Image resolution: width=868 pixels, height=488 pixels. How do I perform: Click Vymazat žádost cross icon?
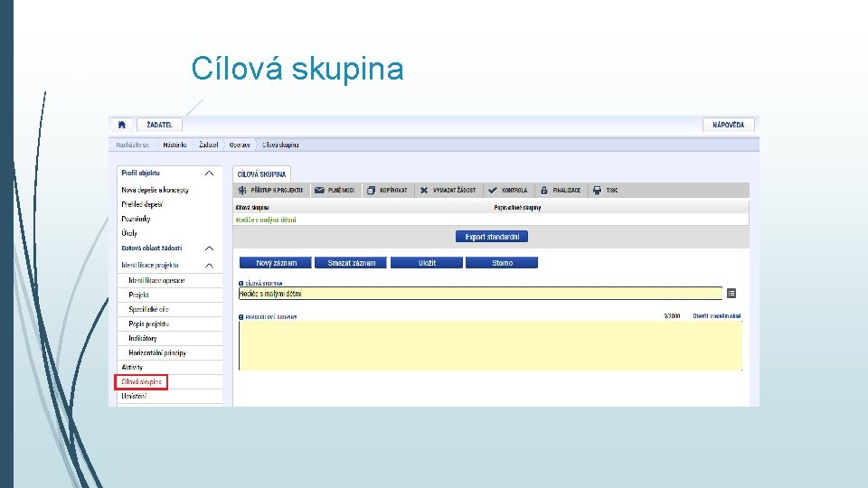pos(424,191)
